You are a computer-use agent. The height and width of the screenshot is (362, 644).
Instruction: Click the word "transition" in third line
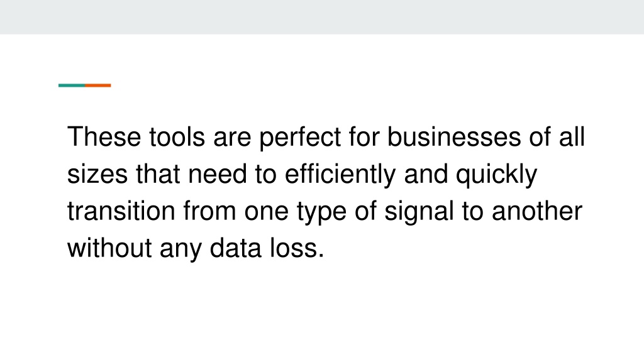click(x=121, y=211)
